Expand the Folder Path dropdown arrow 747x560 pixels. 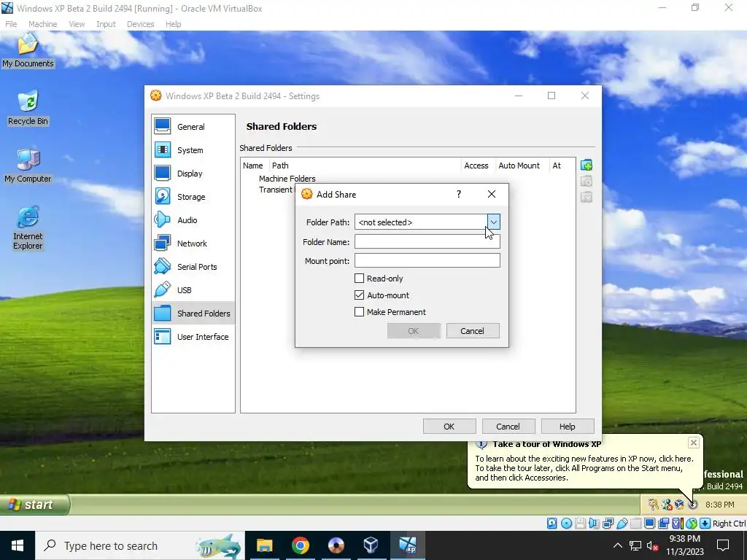pos(494,222)
